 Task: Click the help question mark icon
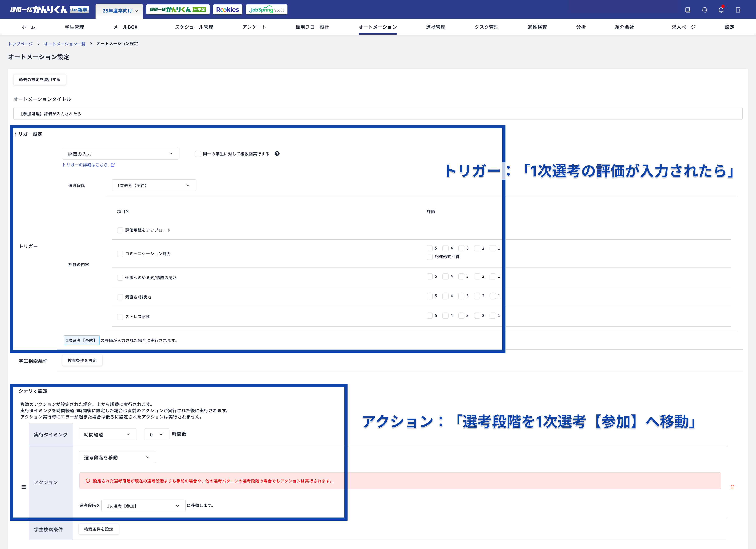[x=277, y=154]
